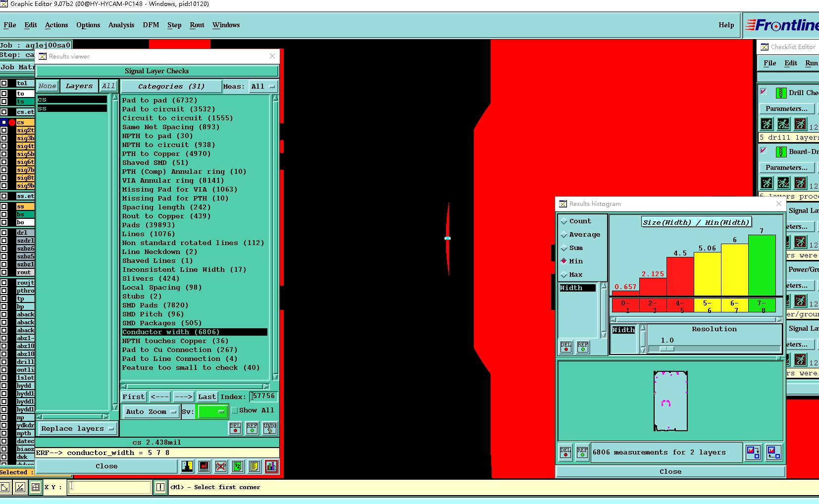
Task: Click the X Y coordinate input field
Action: coord(110,487)
